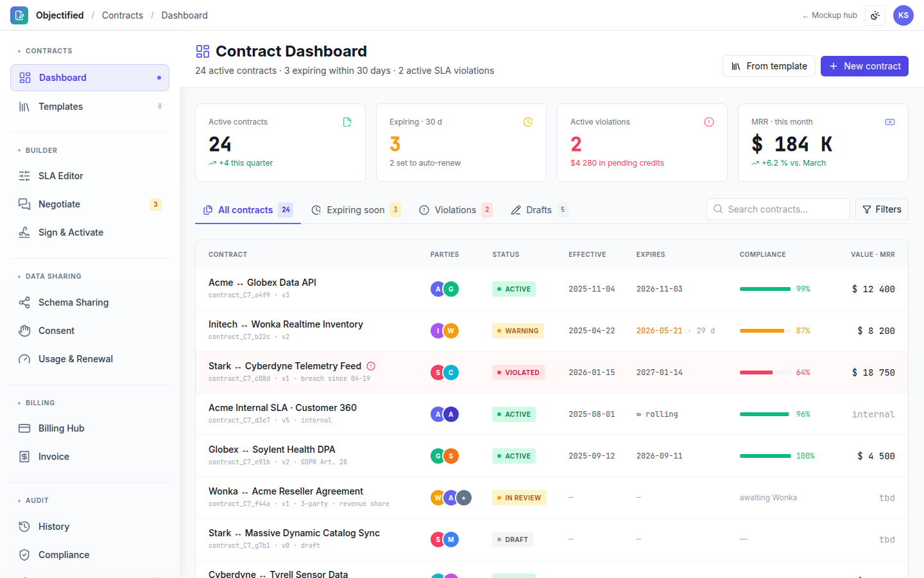Screen dimensions: 924x578
Task: Click the Violations tab alert icon
Action: pos(424,210)
